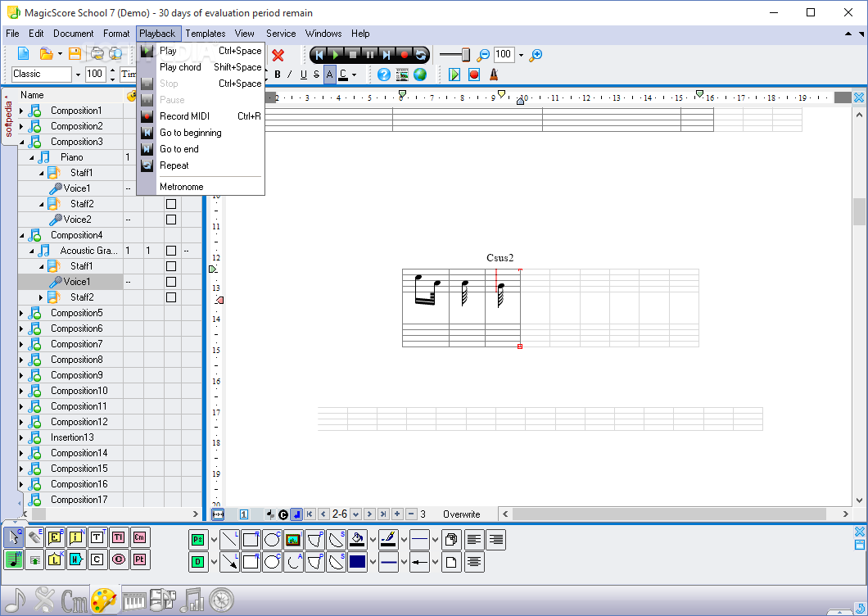
Task: Create a new document with toolbar icon
Action: tap(23, 54)
